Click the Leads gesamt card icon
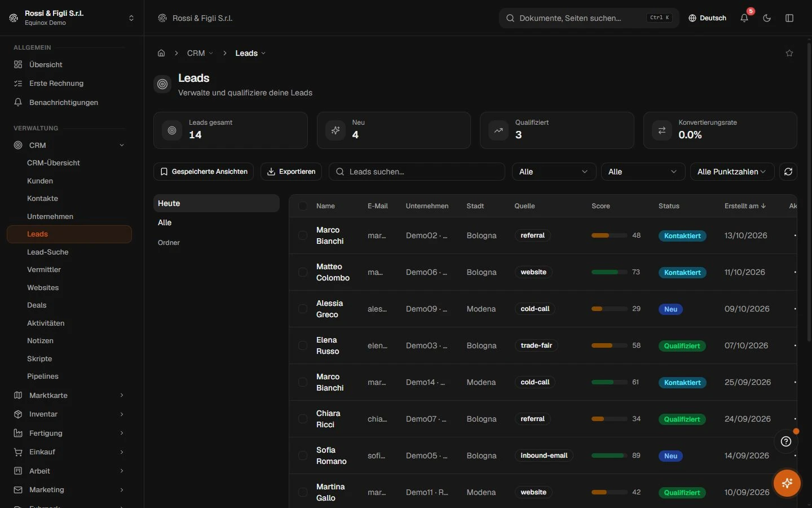812x508 pixels. point(172,130)
